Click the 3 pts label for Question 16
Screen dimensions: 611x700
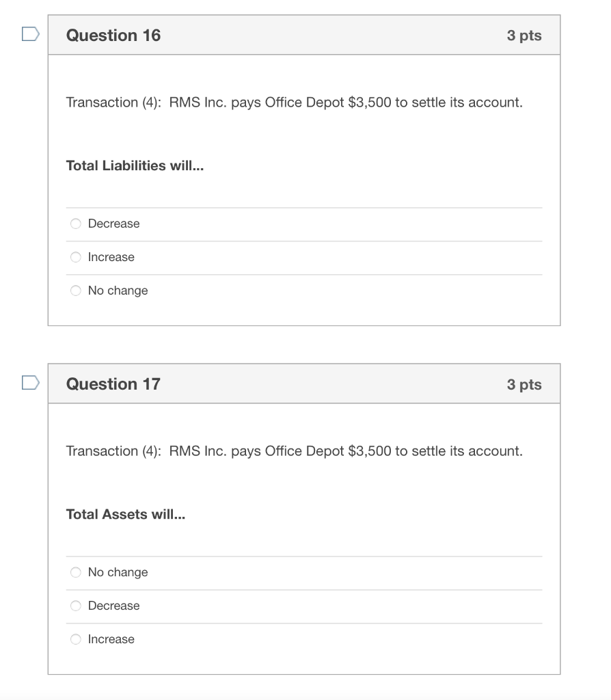524,35
